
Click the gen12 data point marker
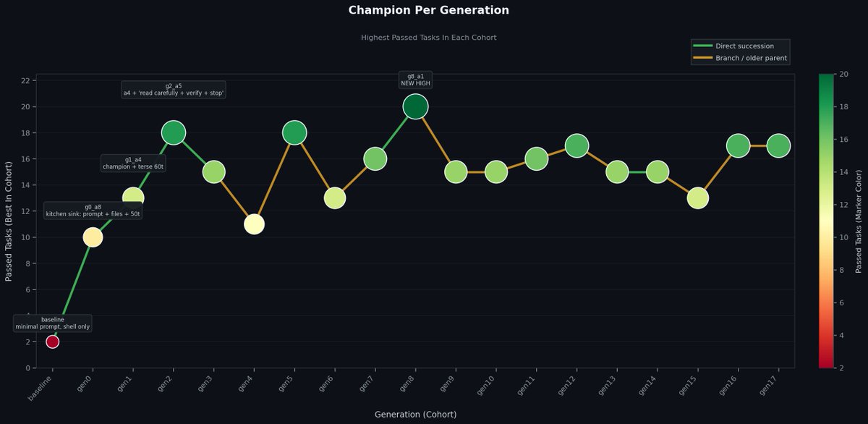point(576,145)
